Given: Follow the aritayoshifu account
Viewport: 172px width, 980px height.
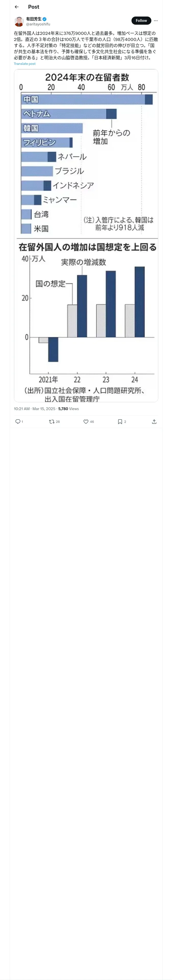Looking at the screenshot, I should point(141,21).
